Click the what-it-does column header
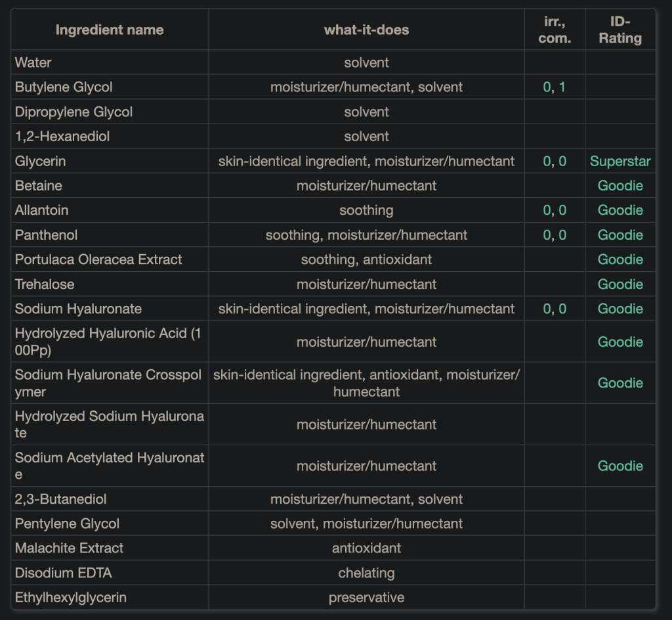This screenshot has width=672, height=620. tap(366, 30)
